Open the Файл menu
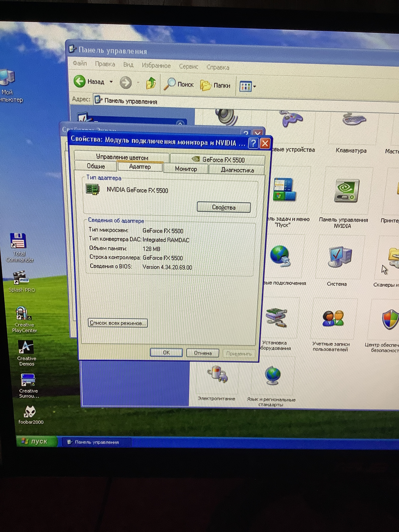 click(80, 63)
